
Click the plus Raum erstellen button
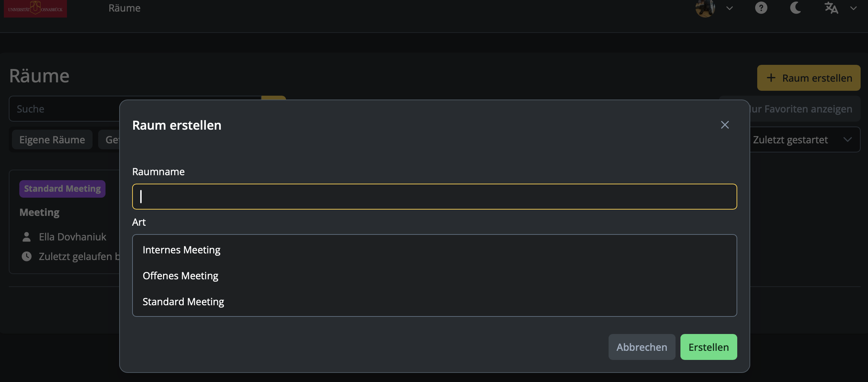tap(809, 78)
